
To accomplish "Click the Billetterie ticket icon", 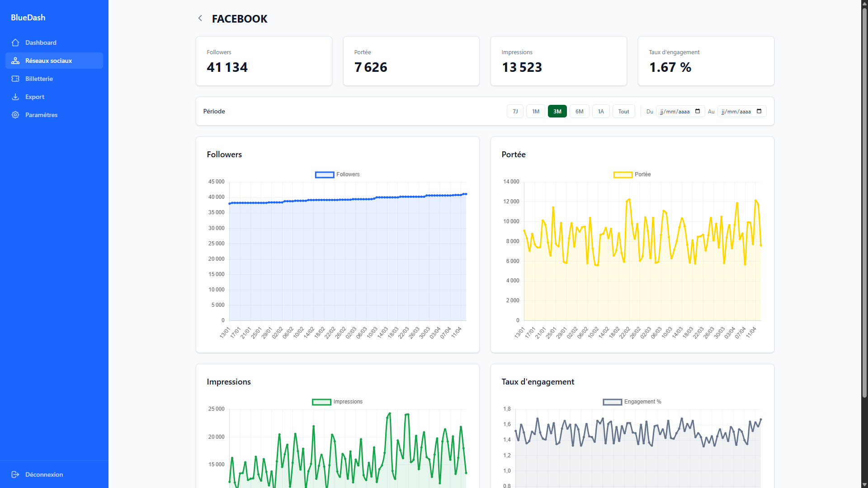I will coord(15,79).
